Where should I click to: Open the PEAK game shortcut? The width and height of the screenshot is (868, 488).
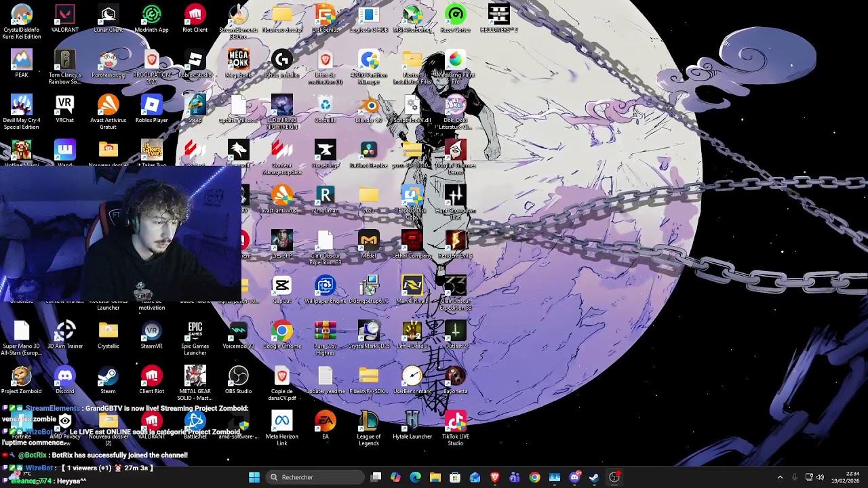tap(22, 64)
